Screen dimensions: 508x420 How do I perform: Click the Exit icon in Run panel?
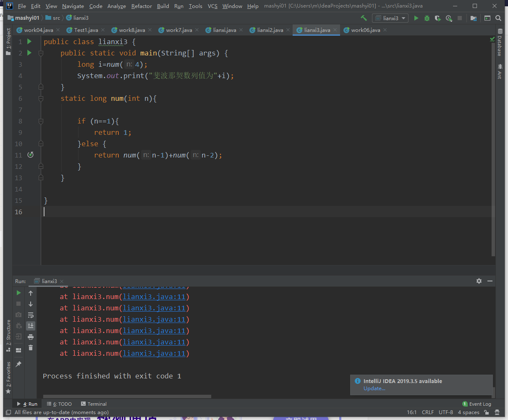pos(18,336)
